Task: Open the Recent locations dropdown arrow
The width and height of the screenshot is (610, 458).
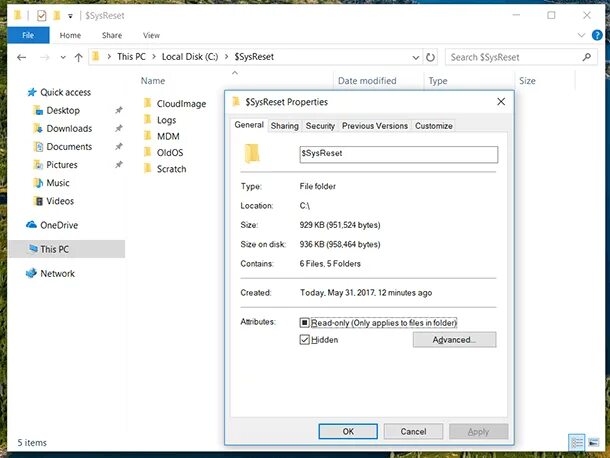Action: pos(63,58)
